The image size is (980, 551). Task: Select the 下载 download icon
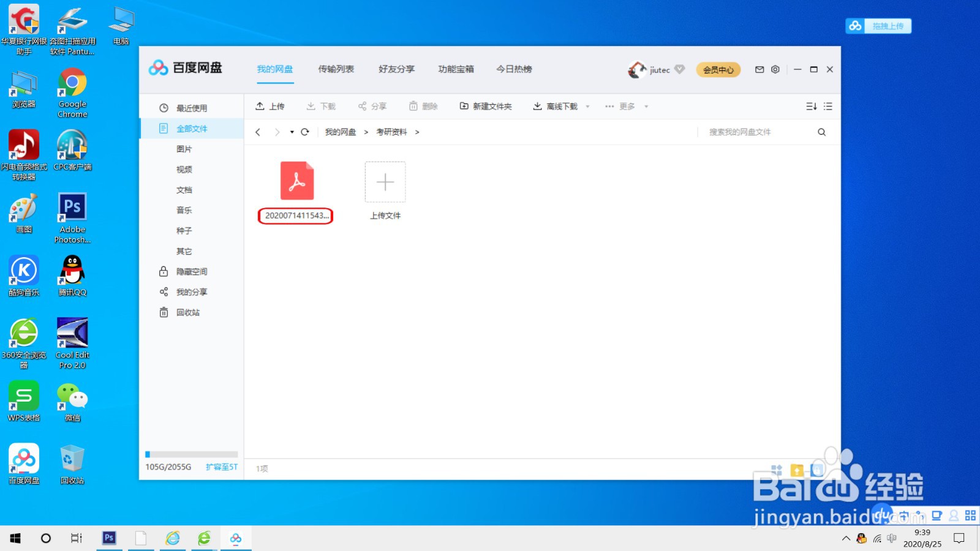coord(311,106)
